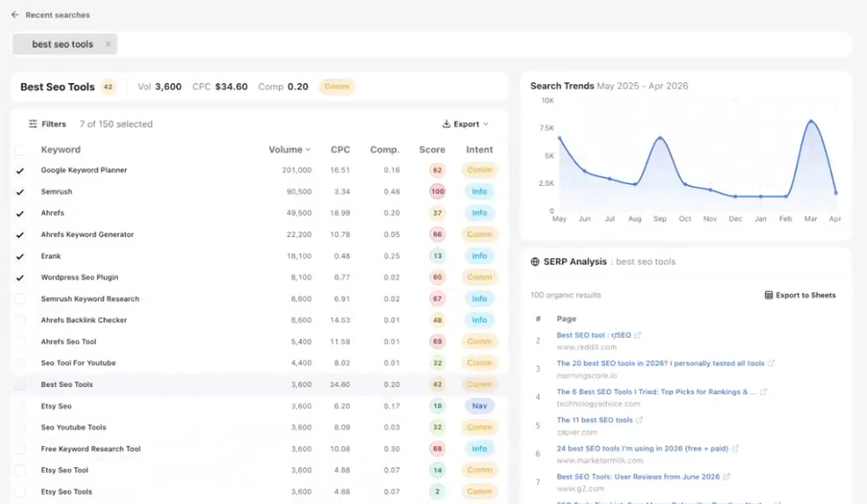Click the March peak point on trend chart
This screenshot has height=504, width=867.
(812, 121)
